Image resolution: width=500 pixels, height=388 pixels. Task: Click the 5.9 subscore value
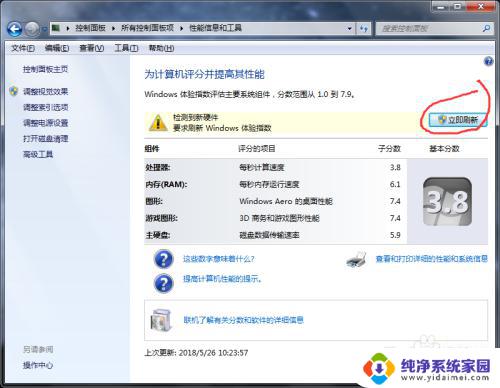(x=395, y=235)
